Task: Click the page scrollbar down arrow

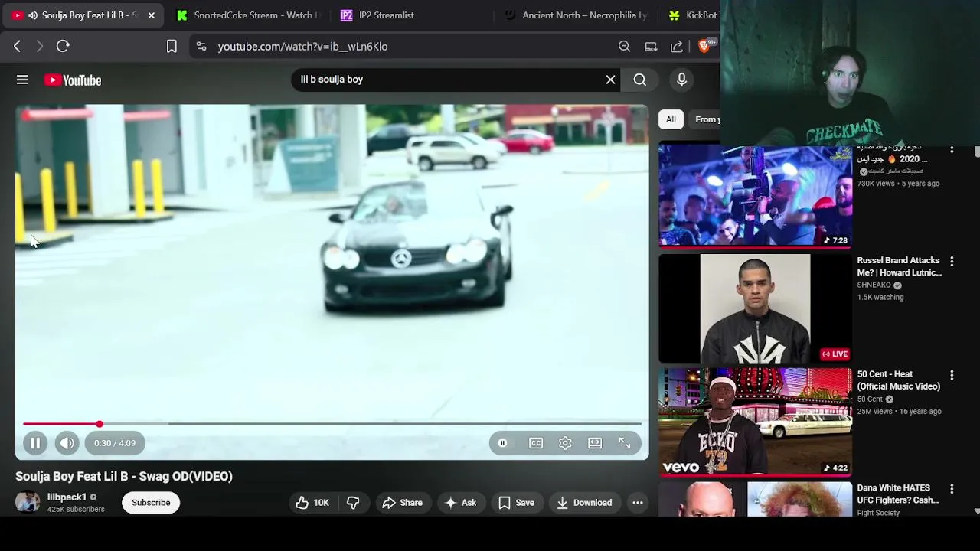Action: pos(976,510)
